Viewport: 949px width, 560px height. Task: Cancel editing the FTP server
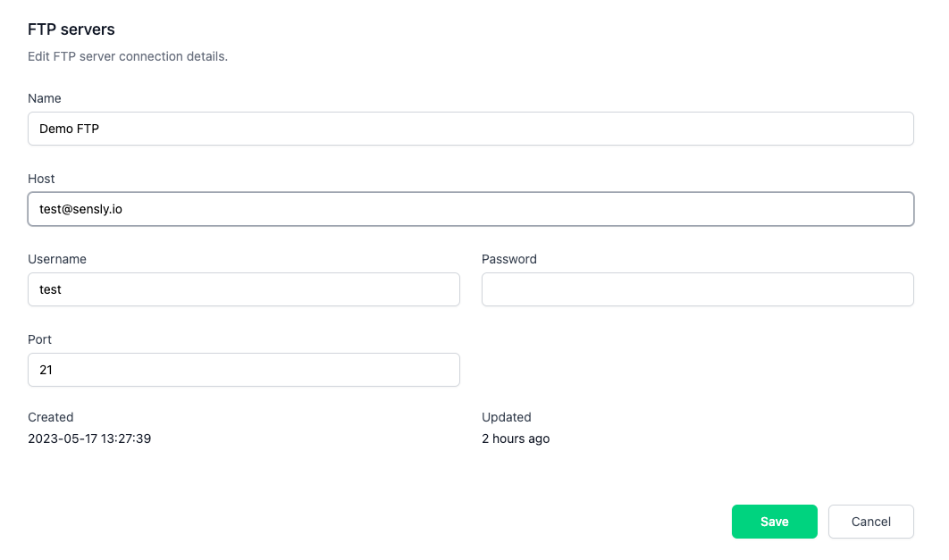[870, 522]
